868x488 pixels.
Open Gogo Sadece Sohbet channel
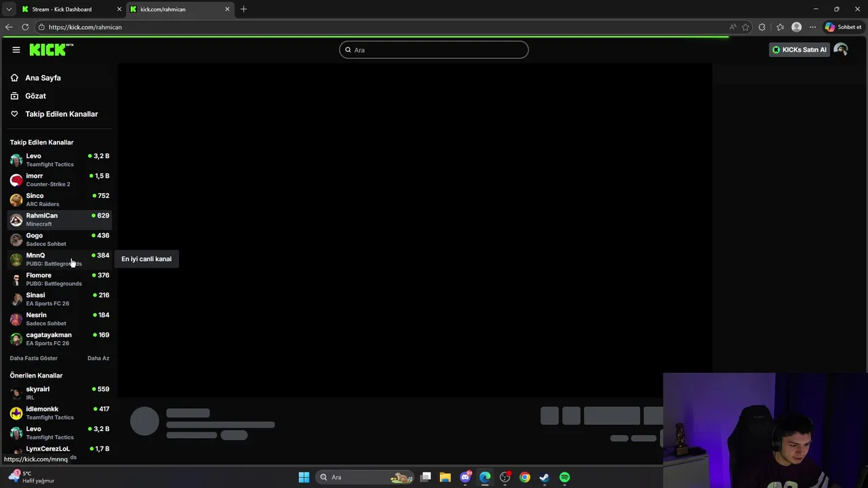60,239
